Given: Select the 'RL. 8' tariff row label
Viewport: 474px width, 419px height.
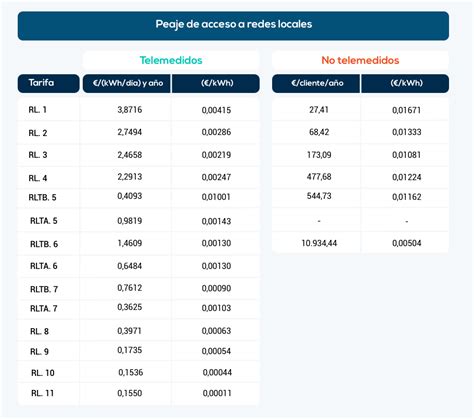Looking at the screenshot, I should [39, 331].
